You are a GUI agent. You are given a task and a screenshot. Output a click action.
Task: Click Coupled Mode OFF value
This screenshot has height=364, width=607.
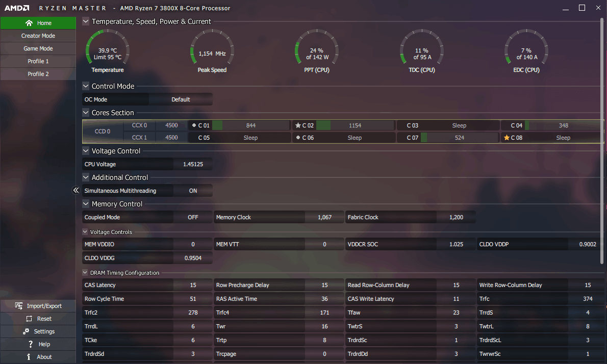coord(193,217)
